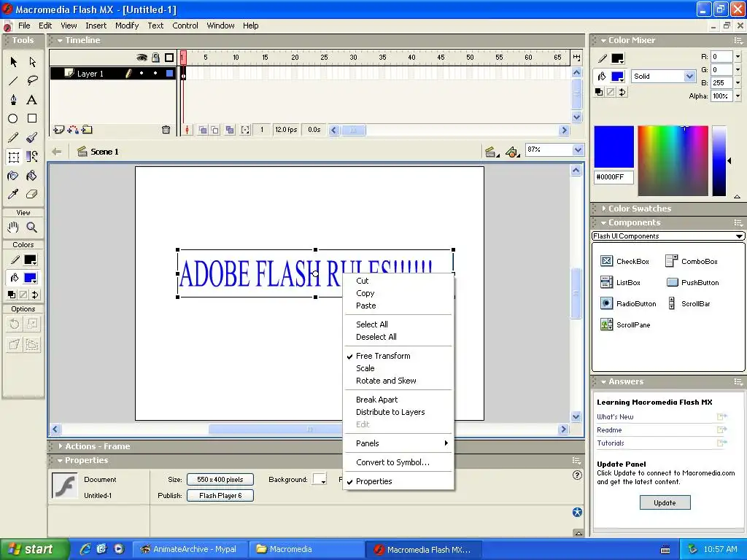Select the Zoom tool

coord(32,227)
